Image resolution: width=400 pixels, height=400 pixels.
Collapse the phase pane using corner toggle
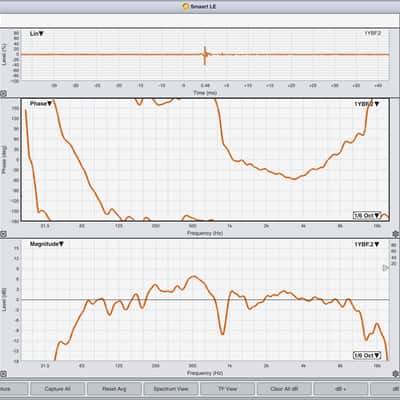coord(3,234)
